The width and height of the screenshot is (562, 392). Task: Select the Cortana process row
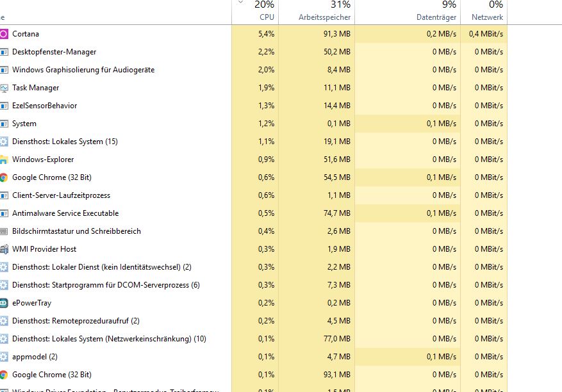[x=253, y=34]
